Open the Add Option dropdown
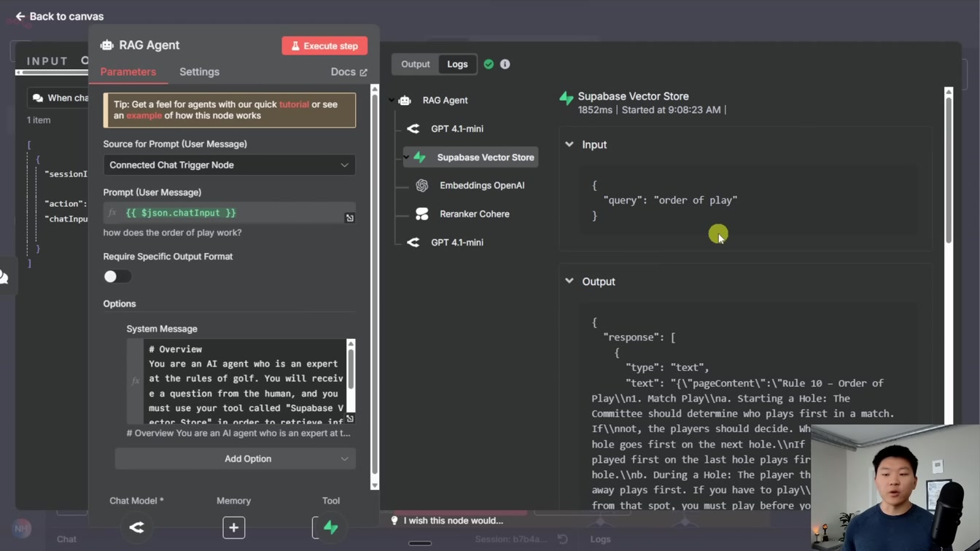The width and height of the screenshot is (980, 551). click(x=235, y=459)
